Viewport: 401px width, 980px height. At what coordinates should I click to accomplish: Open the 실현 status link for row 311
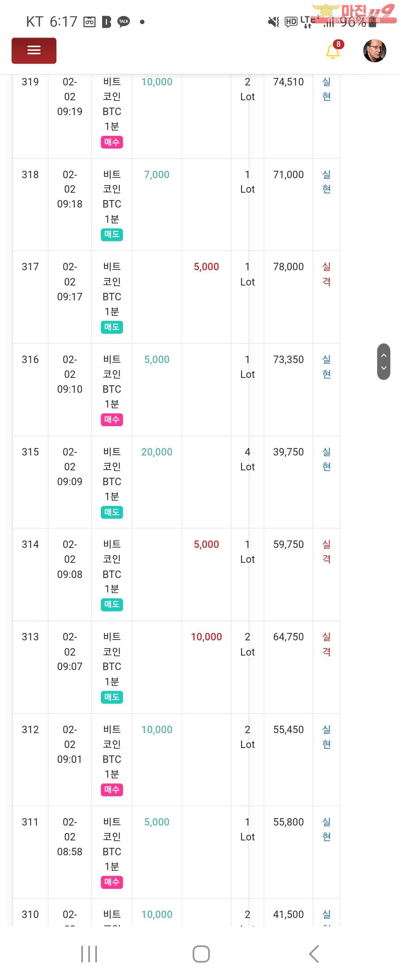(x=326, y=829)
